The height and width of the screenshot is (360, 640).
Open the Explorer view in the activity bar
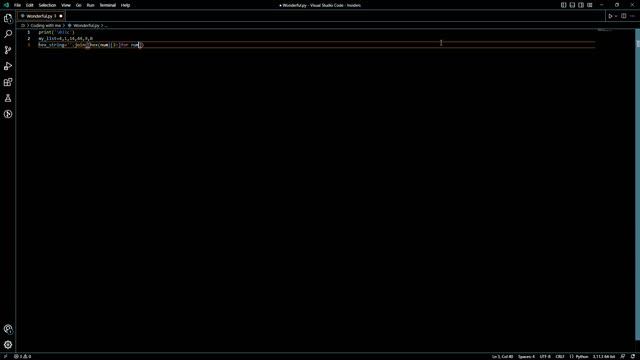(8, 18)
